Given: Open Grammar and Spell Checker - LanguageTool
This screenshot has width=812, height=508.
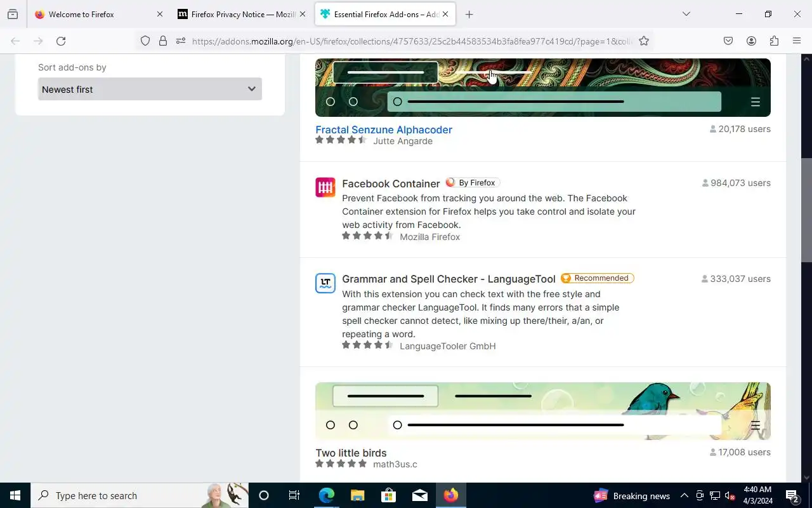Looking at the screenshot, I should click(x=449, y=279).
